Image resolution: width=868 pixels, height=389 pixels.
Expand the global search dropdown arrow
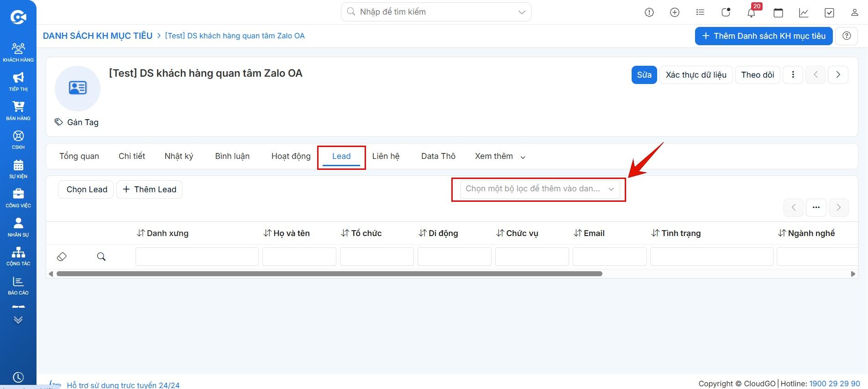coord(522,12)
